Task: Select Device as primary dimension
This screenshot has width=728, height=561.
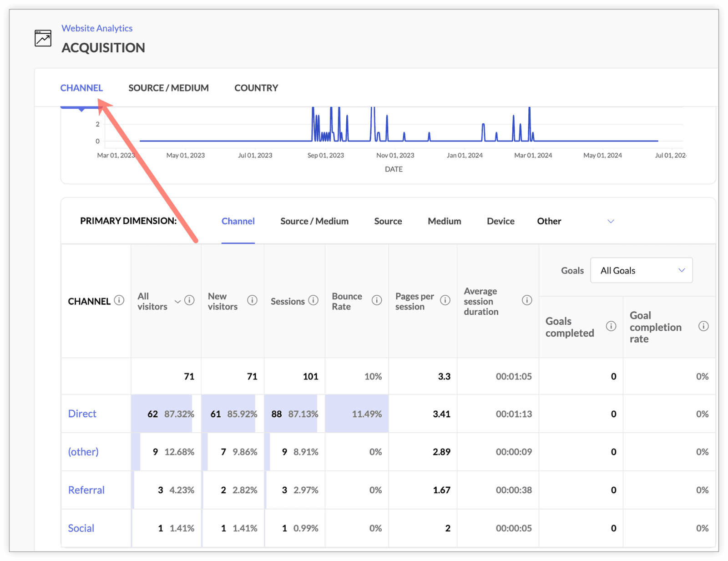Action: pos(500,221)
